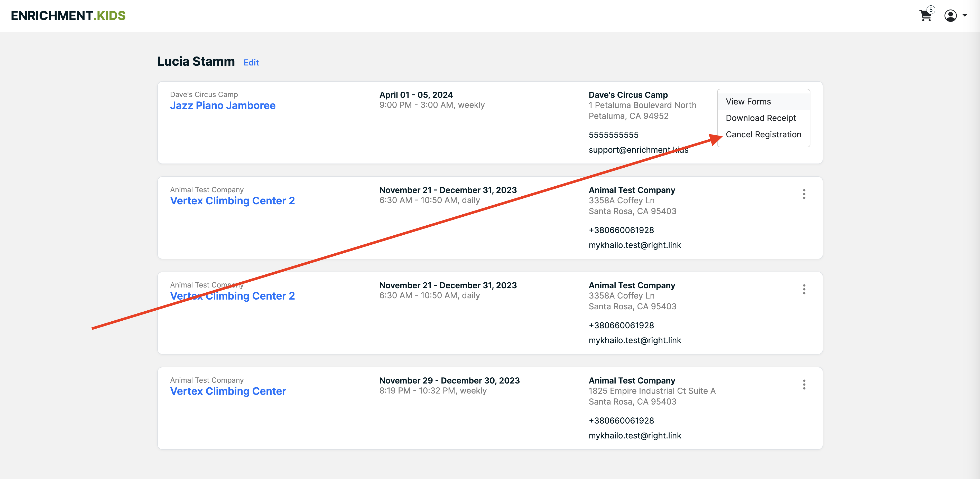Go to the ENRICHMENT.KIDS home logo
This screenshot has height=479, width=980.
pos(68,16)
